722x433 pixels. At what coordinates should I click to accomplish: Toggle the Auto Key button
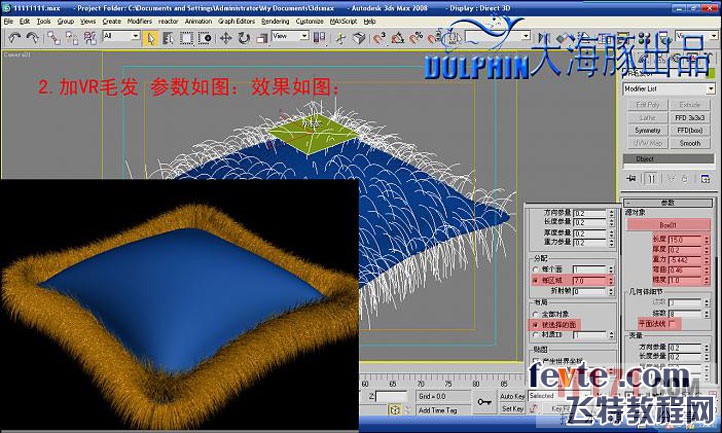pos(512,396)
